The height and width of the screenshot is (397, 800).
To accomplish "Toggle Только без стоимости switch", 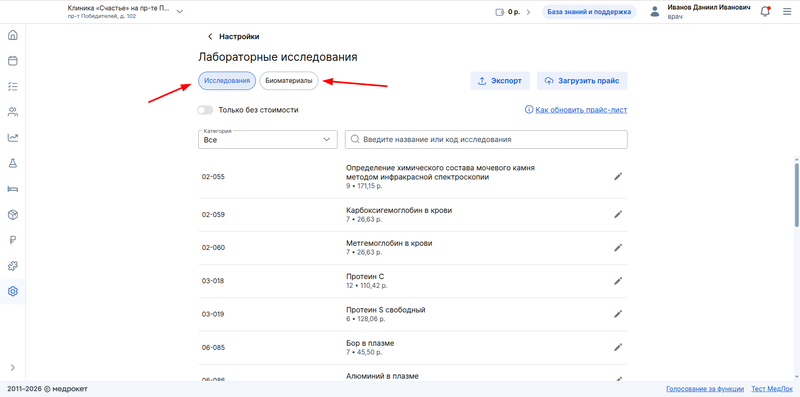I will tap(205, 110).
